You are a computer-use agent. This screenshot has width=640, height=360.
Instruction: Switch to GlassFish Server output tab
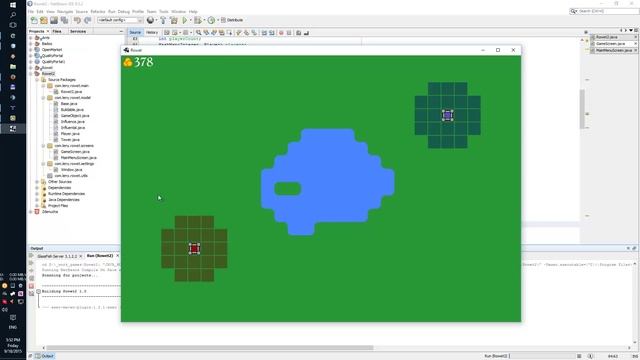57,256
